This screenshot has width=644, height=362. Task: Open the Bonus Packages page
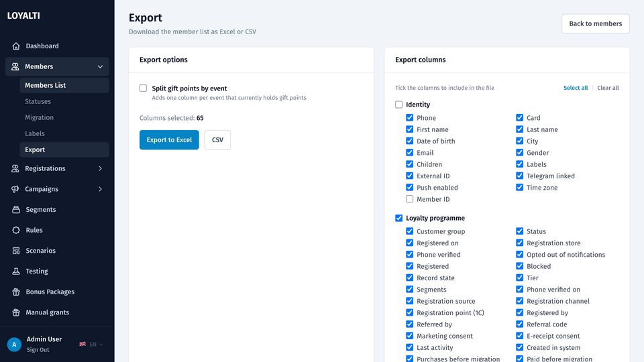coord(57,292)
